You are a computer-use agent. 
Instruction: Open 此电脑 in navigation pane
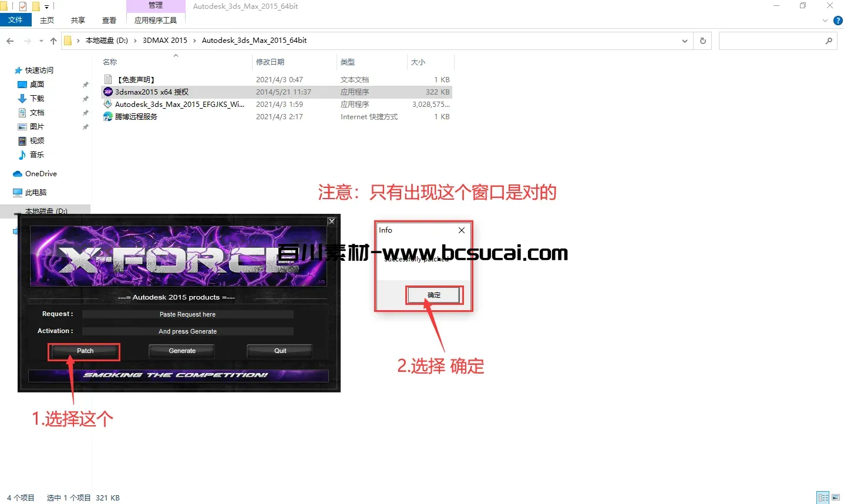35,192
